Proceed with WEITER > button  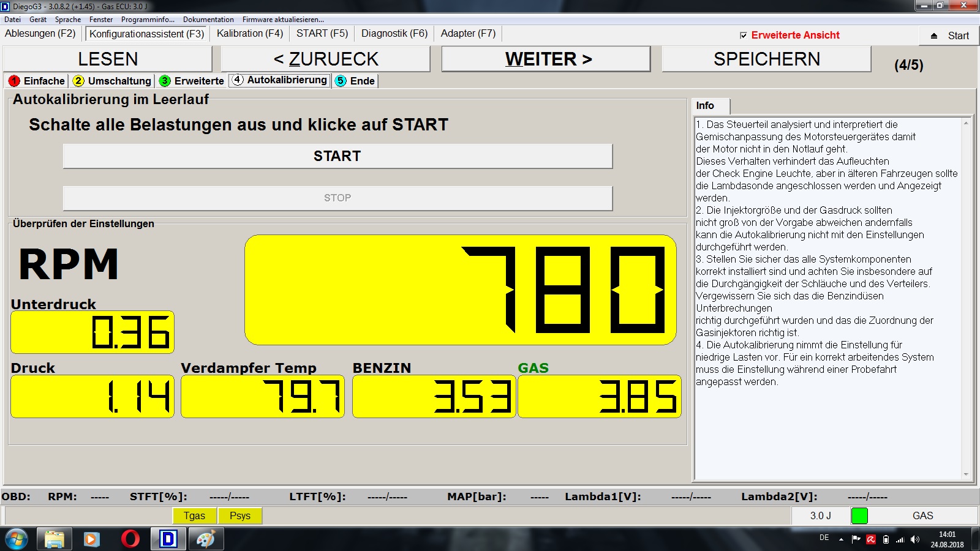546,59
